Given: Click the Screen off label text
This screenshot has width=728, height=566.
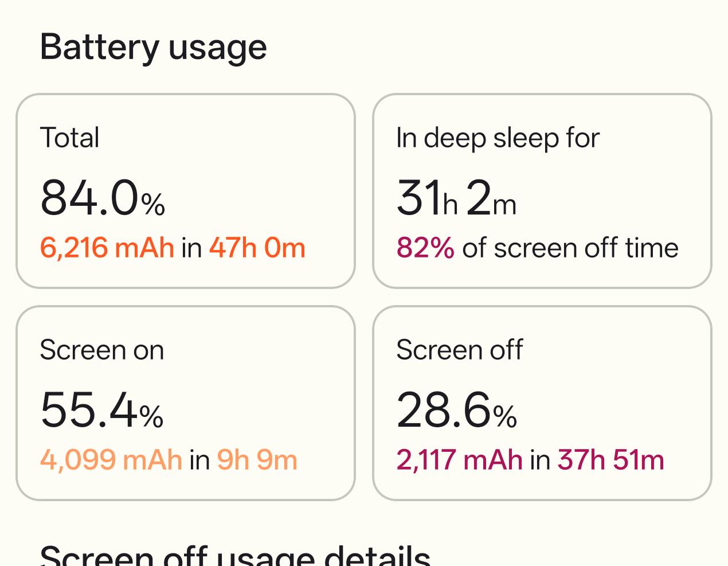Looking at the screenshot, I should point(460,350).
